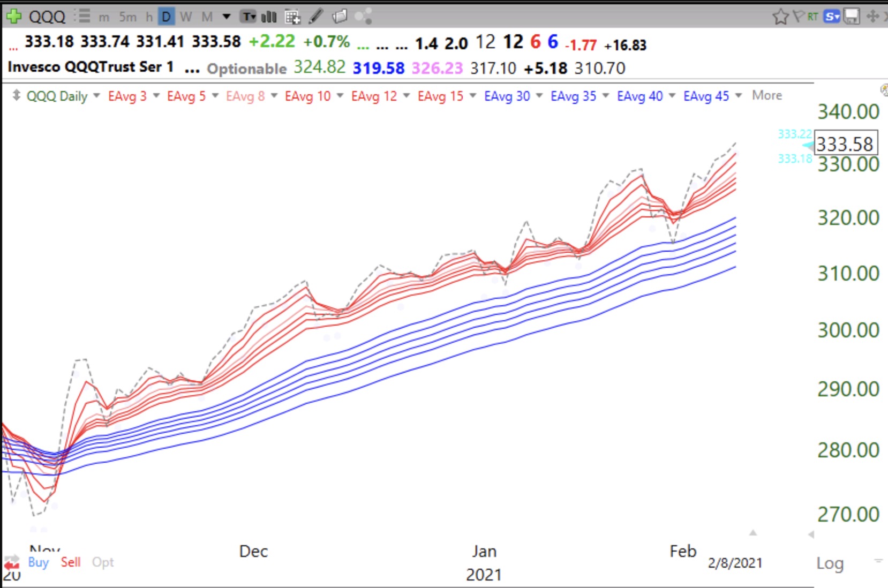Open the blue S dropdown button

[x=832, y=17]
